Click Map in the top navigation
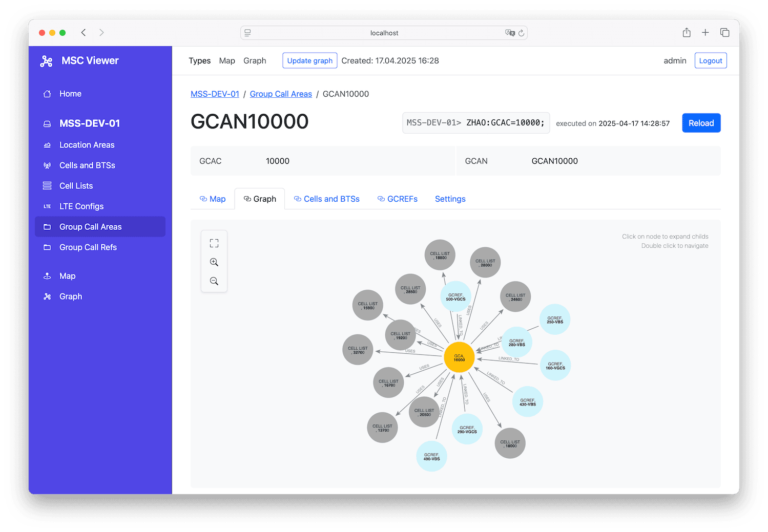The width and height of the screenshot is (768, 532). point(227,60)
